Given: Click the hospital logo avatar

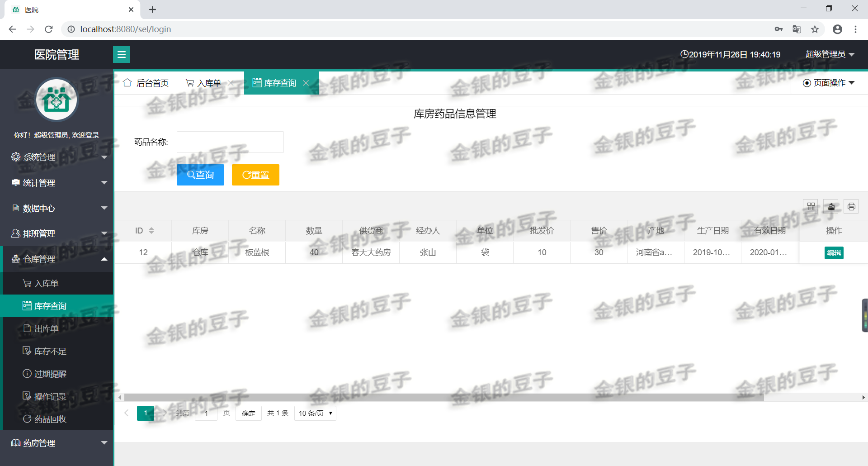Looking at the screenshot, I should 57,100.
